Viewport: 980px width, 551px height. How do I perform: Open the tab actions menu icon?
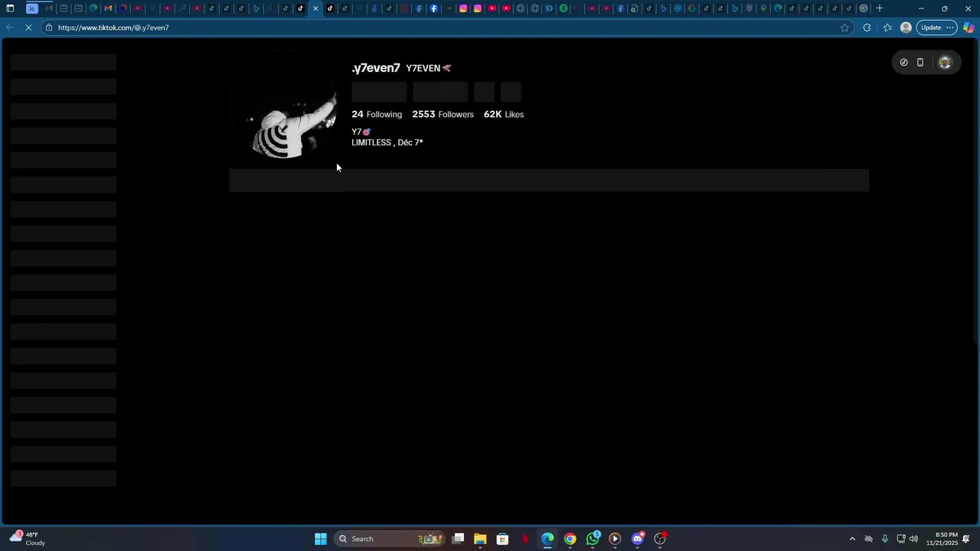[x=10, y=8]
